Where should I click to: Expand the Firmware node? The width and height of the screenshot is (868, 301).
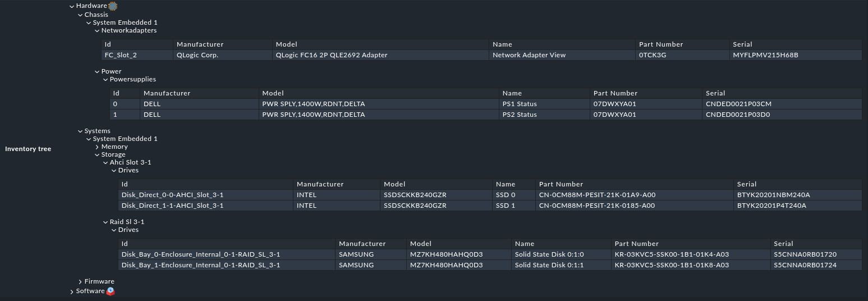pos(80,282)
